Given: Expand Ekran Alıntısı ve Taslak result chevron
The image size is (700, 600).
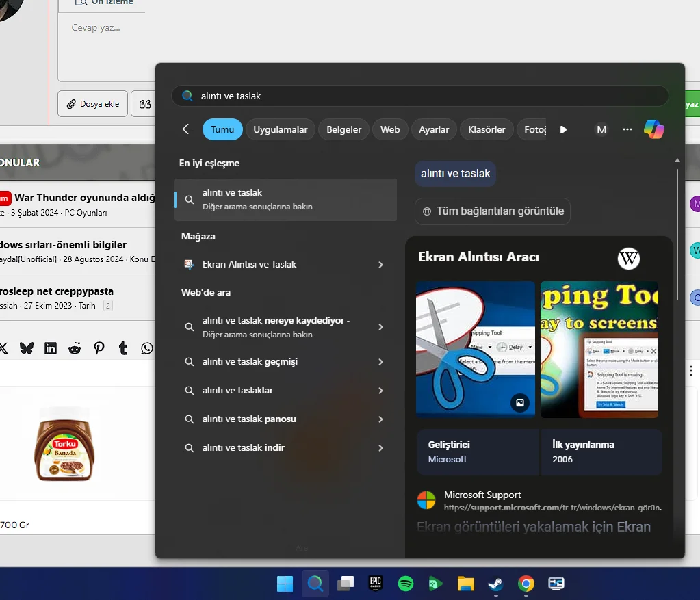Looking at the screenshot, I should click(x=380, y=265).
